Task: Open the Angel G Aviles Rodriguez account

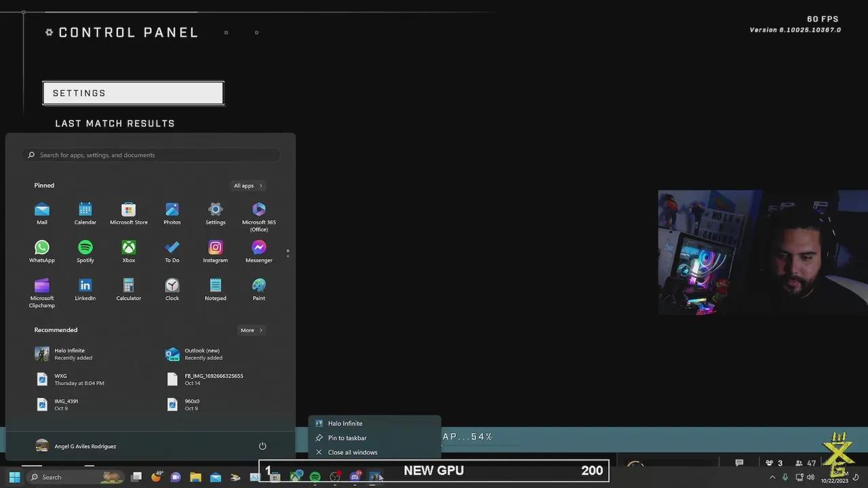Action: pos(76,446)
